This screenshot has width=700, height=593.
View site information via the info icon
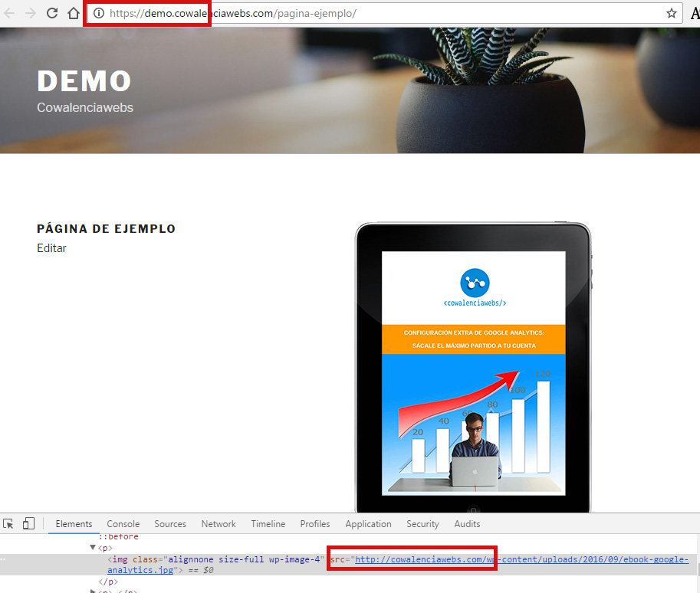coord(98,13)
